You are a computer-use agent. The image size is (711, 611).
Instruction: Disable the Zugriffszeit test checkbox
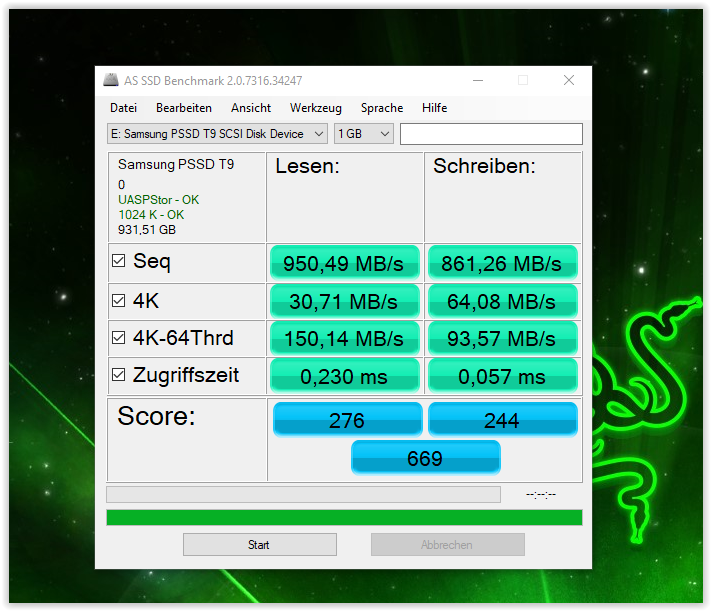118,374
